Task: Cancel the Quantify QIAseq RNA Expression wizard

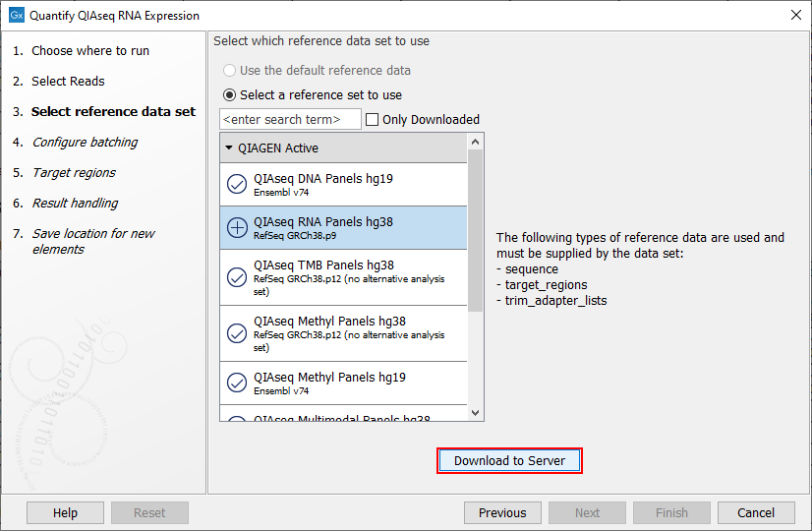Action: pos(755,512)
